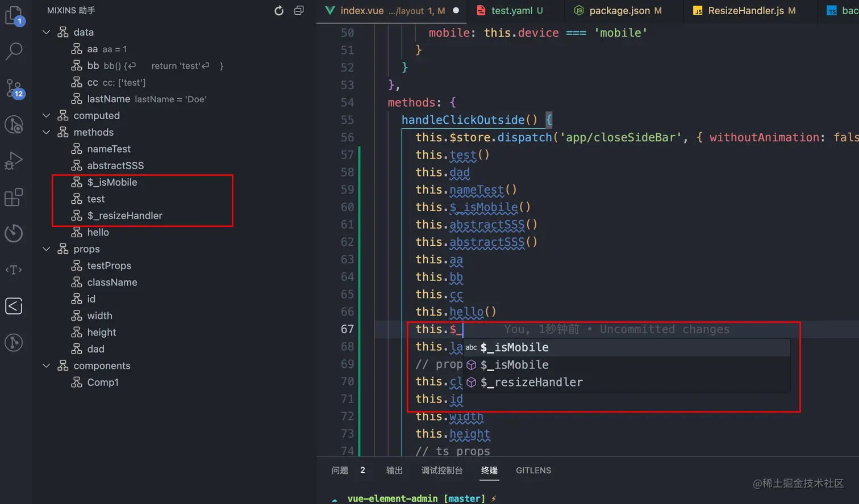Click line number 67 in gutter
This screenshot has width=859, height=504.
pyautogui.click(x=347, y=329)
